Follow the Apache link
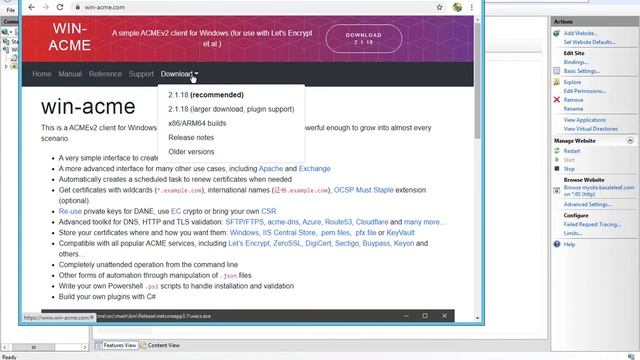 point(271,169)
